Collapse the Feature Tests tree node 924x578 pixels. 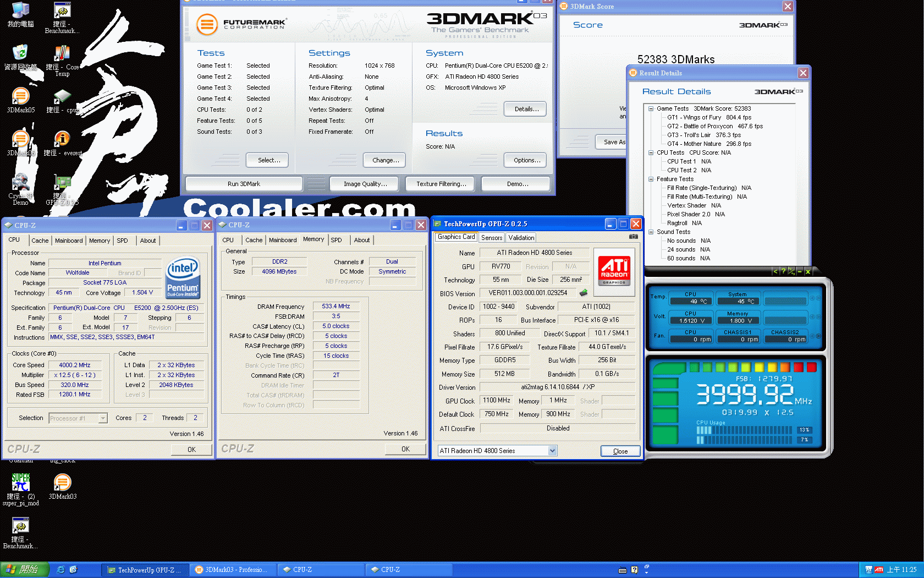[x=651, y=179]
